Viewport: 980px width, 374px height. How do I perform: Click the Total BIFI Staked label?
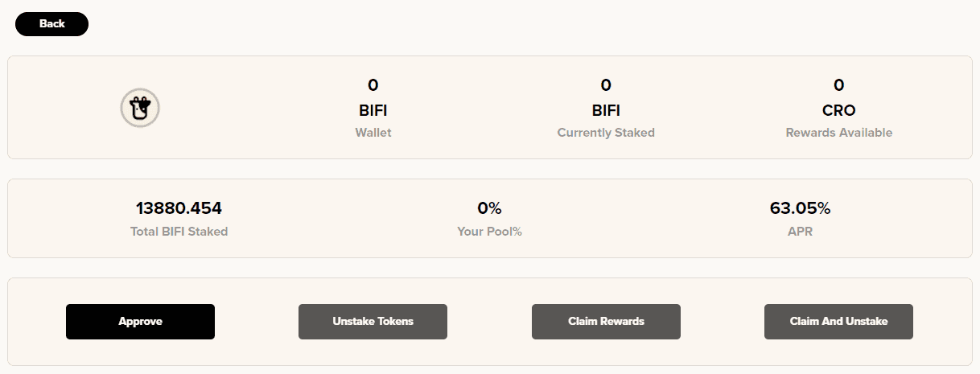(x=179, y=232)
